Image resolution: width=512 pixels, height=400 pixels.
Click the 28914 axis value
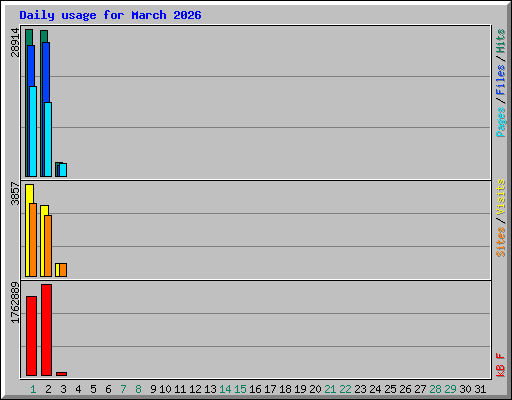tap(15, 42)
